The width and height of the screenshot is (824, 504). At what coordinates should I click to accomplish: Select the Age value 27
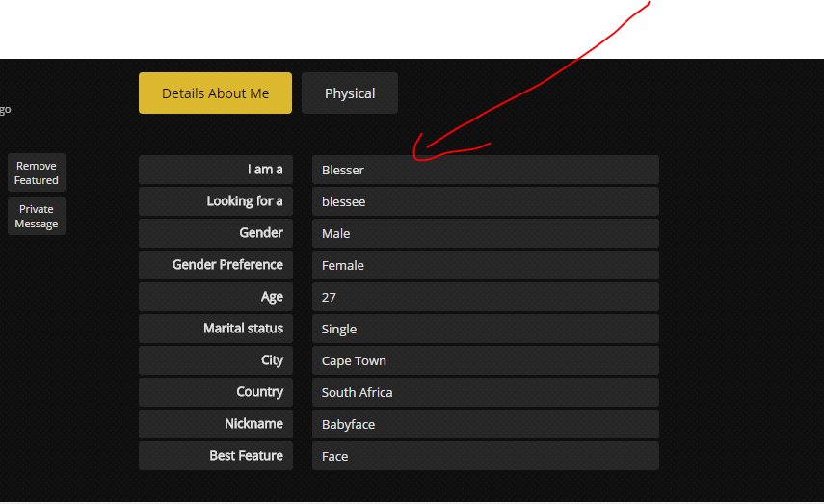[x=485, y=297]
